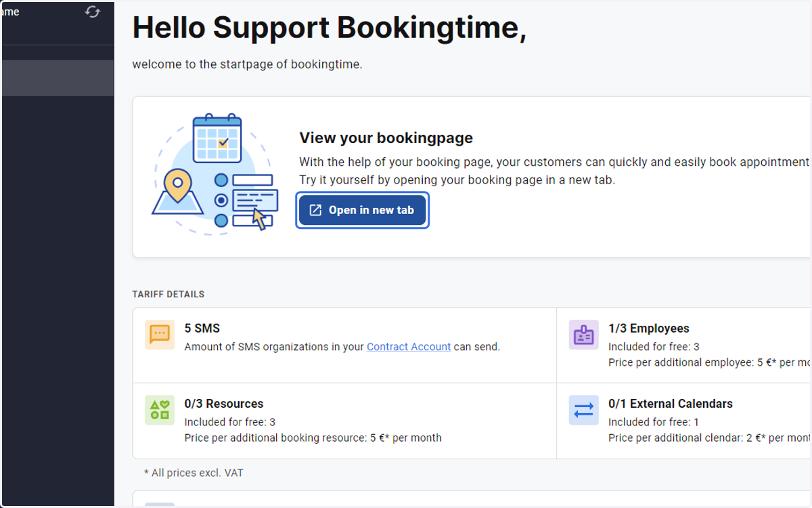The image size is (812, 508).
Task: Select the highlighted sidebar menu item
Action: [57, 78]
